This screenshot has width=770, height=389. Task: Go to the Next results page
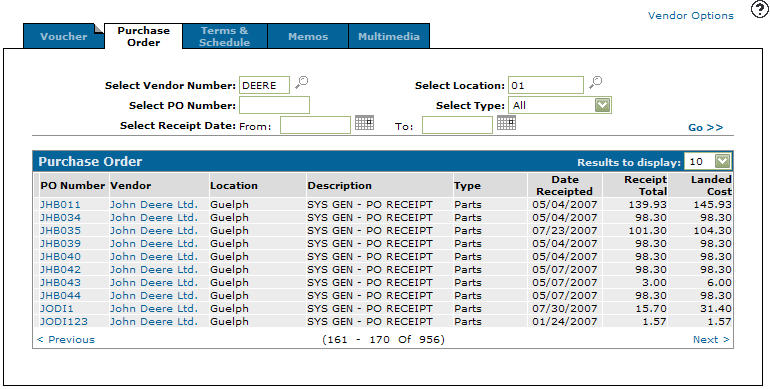point(711,339)
